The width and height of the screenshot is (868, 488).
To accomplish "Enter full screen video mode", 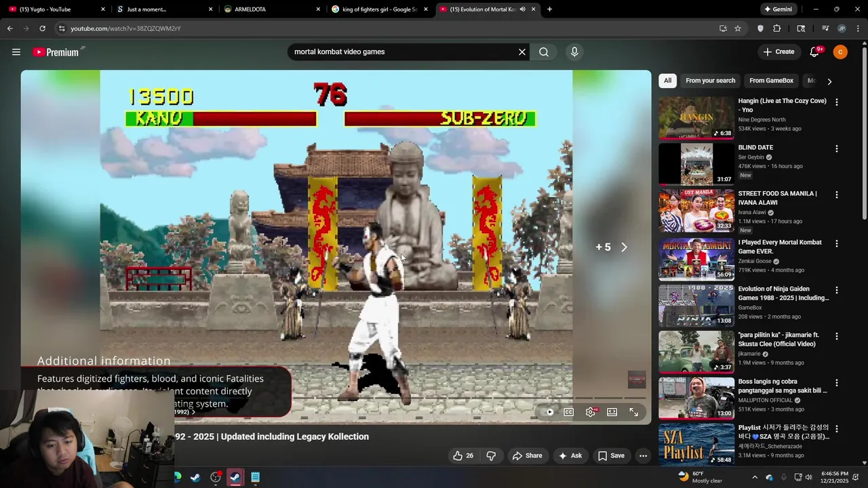I will tap(633, 412).
